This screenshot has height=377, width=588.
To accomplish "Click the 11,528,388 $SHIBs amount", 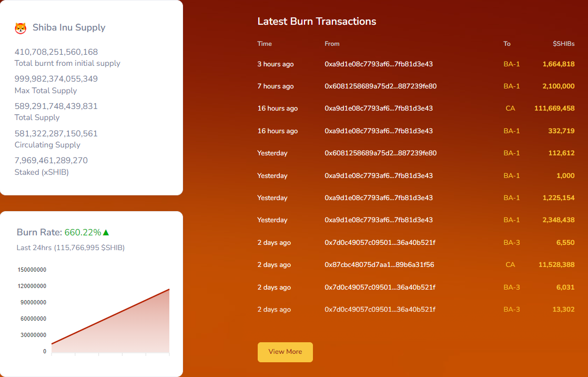I will pyautogui.click(x=556, y=265).
